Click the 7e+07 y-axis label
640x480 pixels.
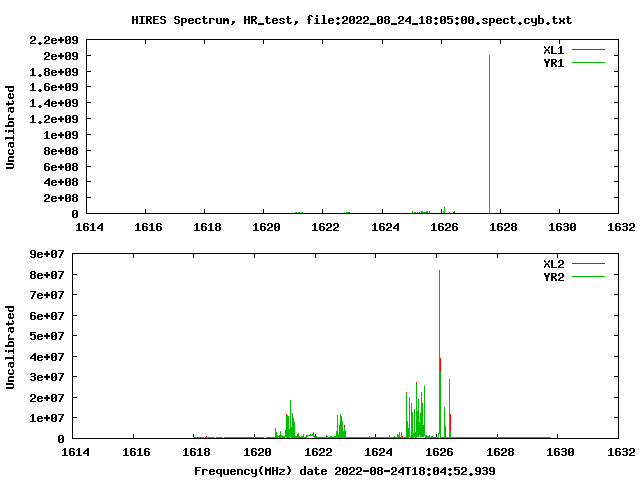pos(47,295)
